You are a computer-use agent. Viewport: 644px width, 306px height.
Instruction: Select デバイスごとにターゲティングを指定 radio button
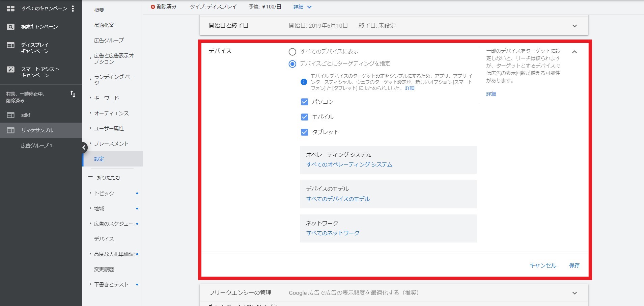[x=292, y=64]
